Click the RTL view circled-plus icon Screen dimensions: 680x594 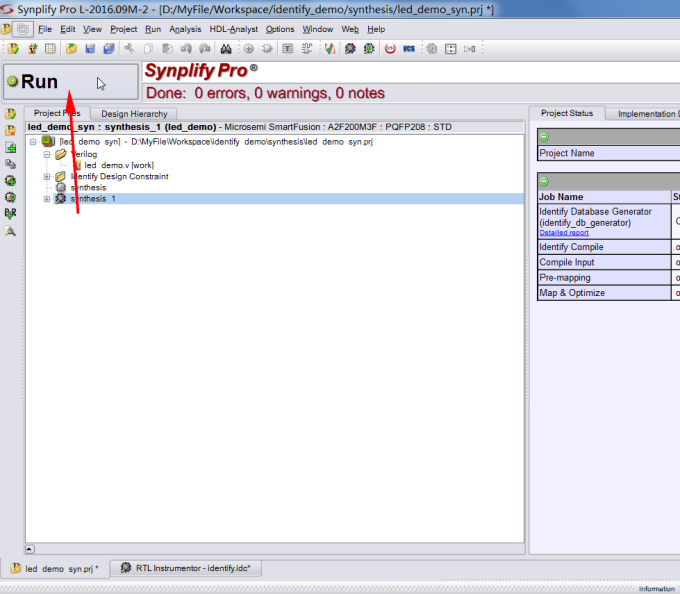tap(248, 49)
